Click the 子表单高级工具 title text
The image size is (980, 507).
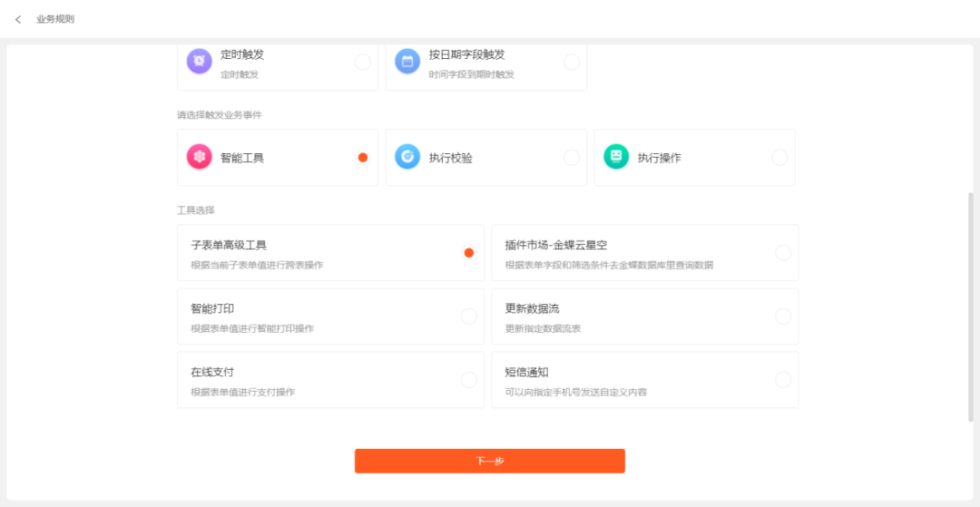coord(229,246)
